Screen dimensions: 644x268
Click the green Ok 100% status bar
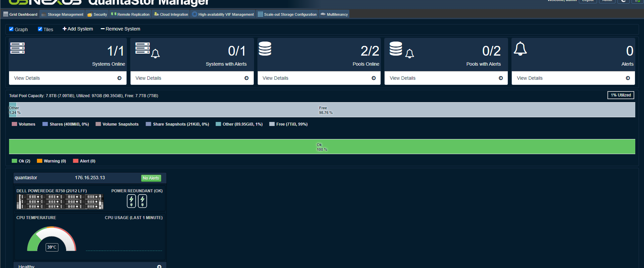(x=322, y=147)
